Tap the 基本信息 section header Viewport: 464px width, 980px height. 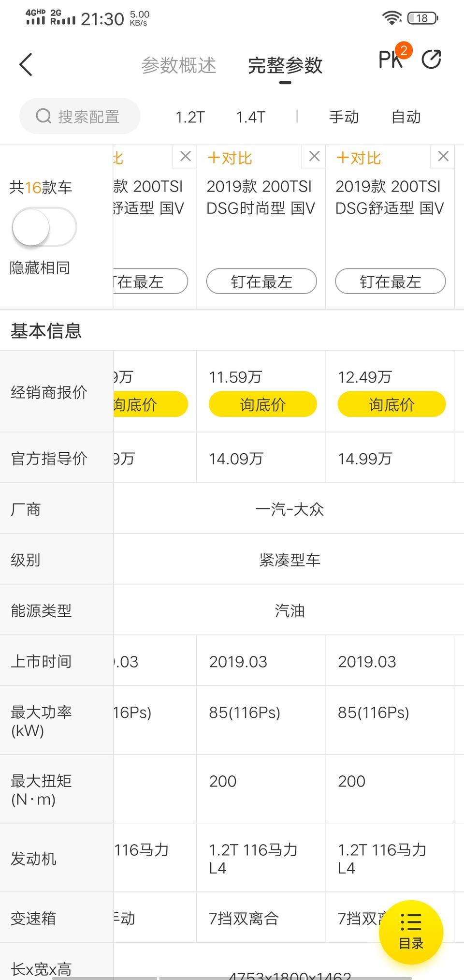(x=46, y=331)
